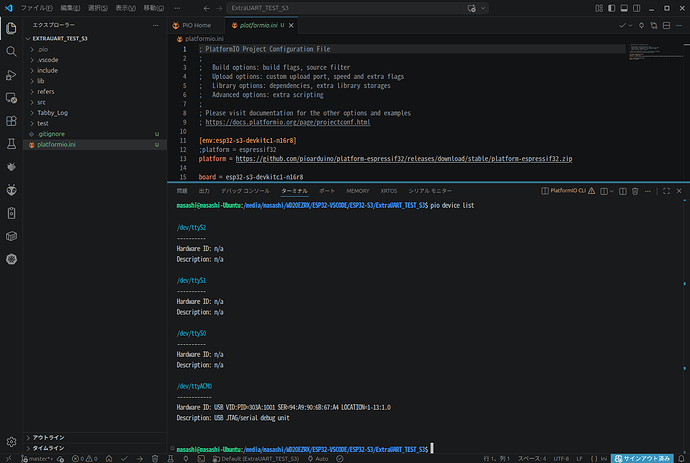
Task: Click PlatformIO Upload arrow in status bar
Action: [139, 459]
